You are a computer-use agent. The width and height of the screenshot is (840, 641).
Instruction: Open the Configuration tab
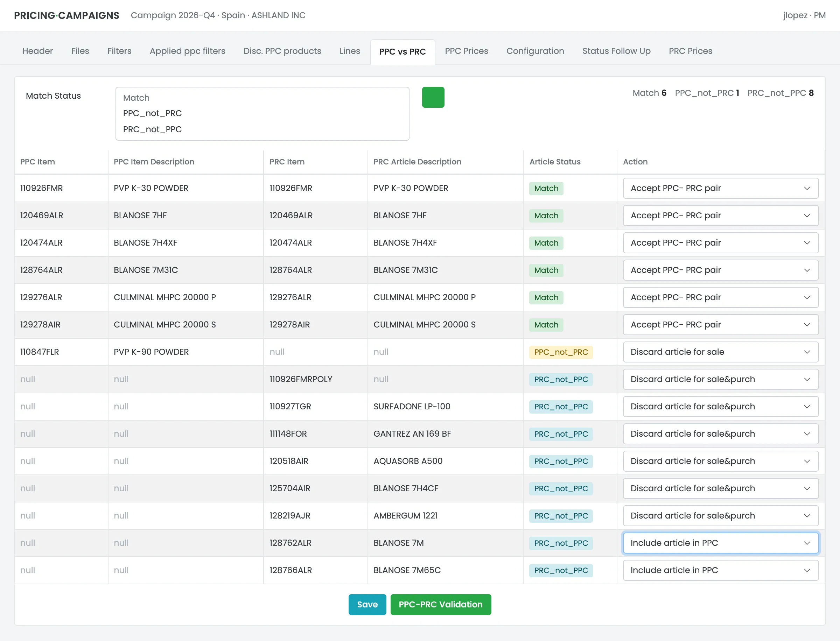535,51
